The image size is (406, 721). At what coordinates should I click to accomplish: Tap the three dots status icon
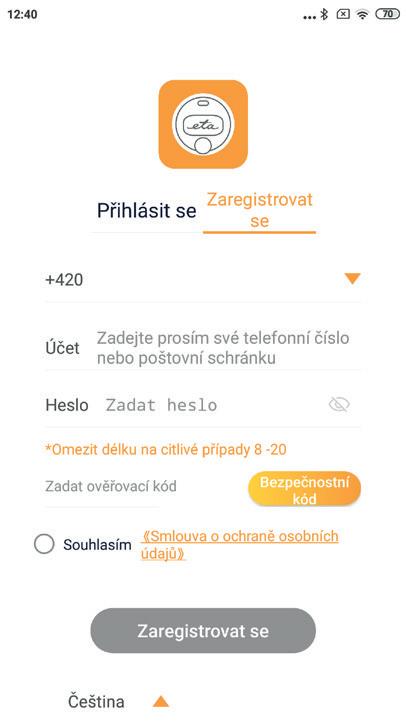[310, 17]
